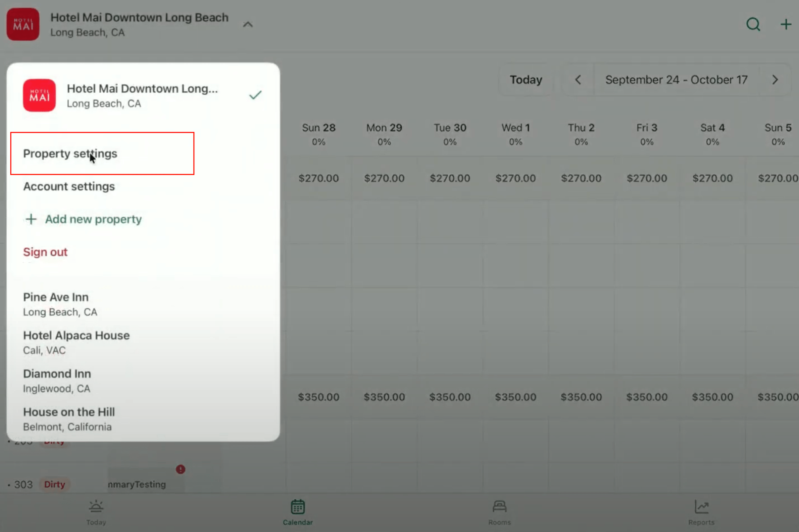Click the search magnifier icon
This screenshot has width=799, height=532.
753,25
